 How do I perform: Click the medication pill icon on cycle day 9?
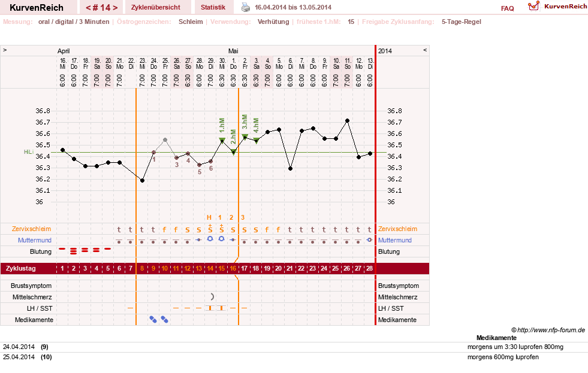pos(153,319)
